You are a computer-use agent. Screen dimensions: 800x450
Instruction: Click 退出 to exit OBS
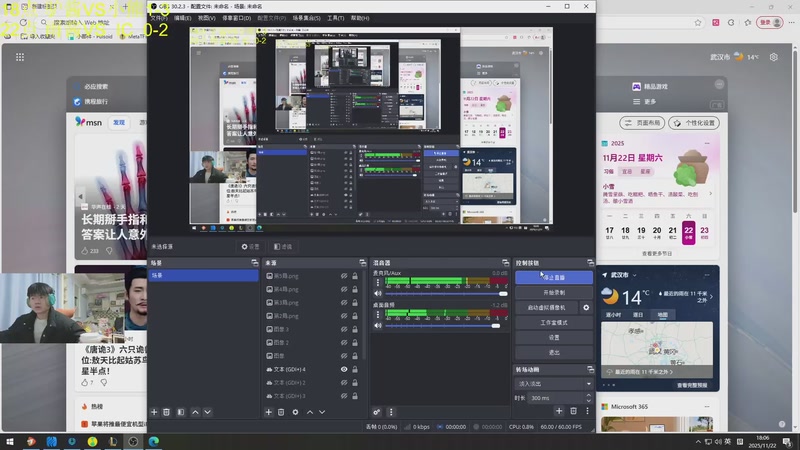point(554,353)
